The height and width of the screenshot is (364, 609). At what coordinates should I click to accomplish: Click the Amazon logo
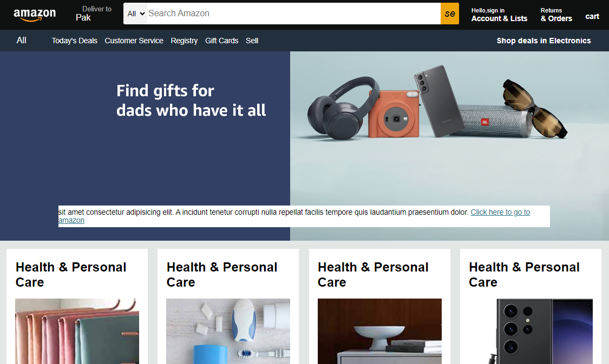(x=35, y=15)
